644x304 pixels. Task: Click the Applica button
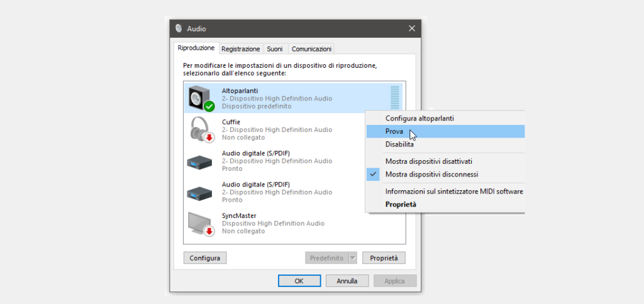395,281
